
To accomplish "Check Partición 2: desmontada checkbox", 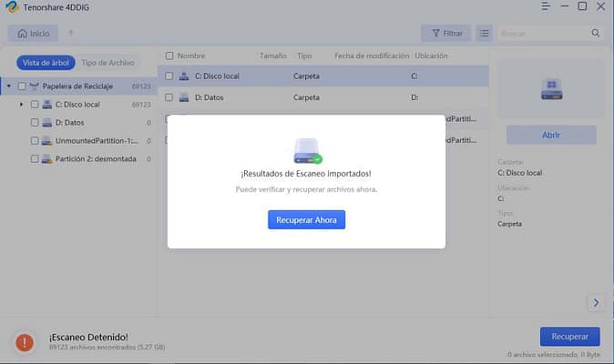I will [x=35, y=158].
